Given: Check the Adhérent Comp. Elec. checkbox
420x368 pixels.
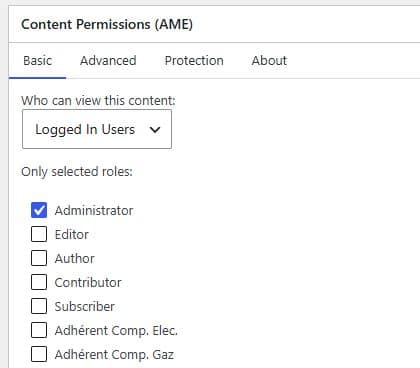Looking at the screenshot, I should (39, 330).
